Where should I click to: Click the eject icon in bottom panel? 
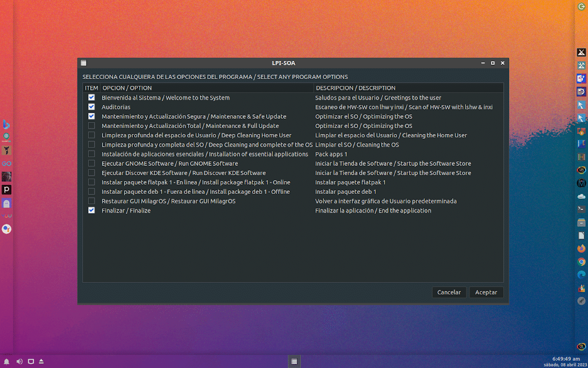click(41, 361)
